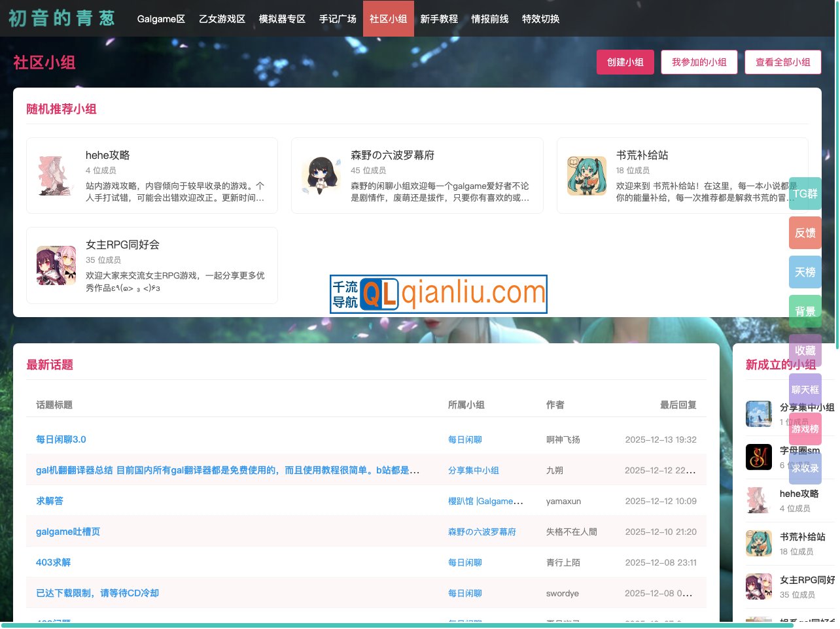The width and height of the screenshot is (840, 629).
Task: Click the TG群 floating side button
Action: coord(805,194)
